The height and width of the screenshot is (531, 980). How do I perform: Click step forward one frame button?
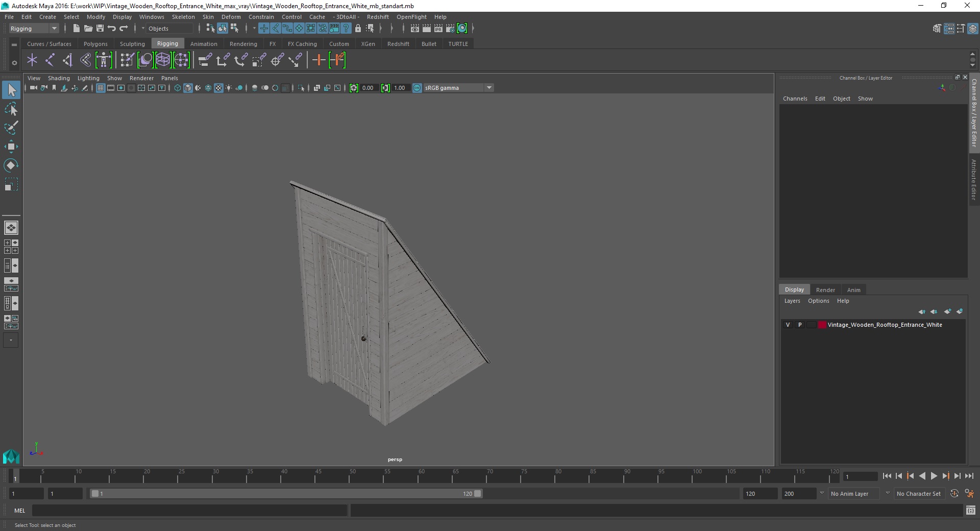tap(957, 476)
